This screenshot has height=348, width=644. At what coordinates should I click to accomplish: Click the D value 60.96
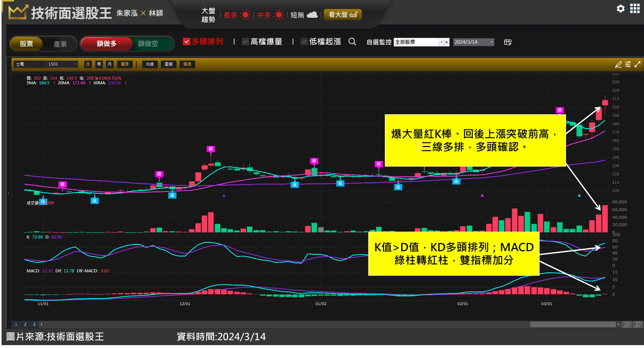point(56,237)
